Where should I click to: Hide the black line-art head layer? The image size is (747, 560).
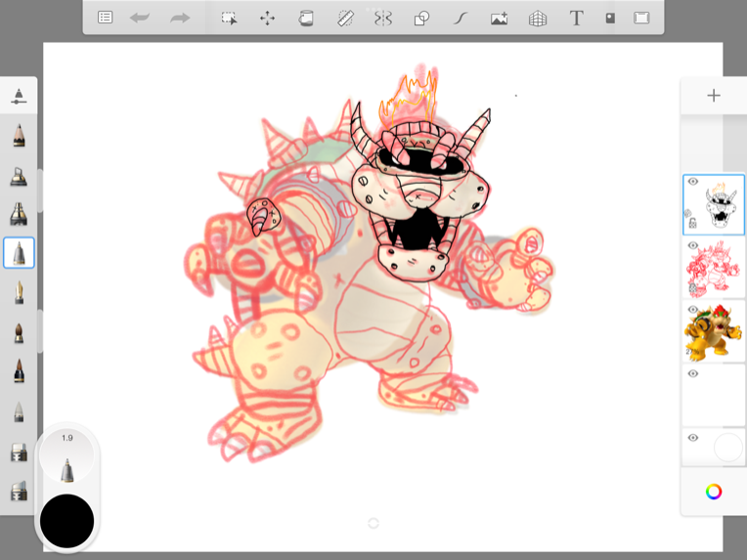(692, 182)
